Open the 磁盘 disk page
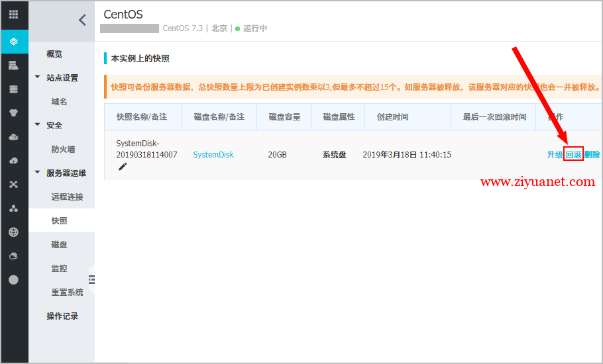 point(59,245)
